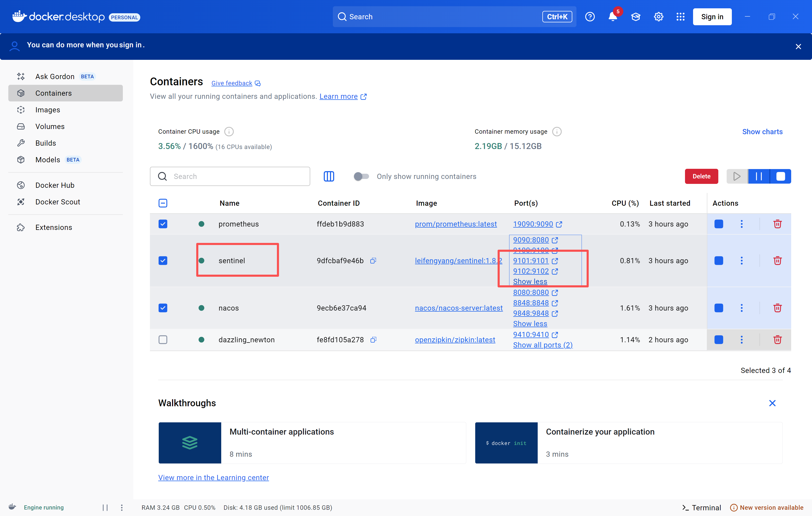The image size is (812, 516).
Task: Click the red Delete button
Action: pos(701,176)
